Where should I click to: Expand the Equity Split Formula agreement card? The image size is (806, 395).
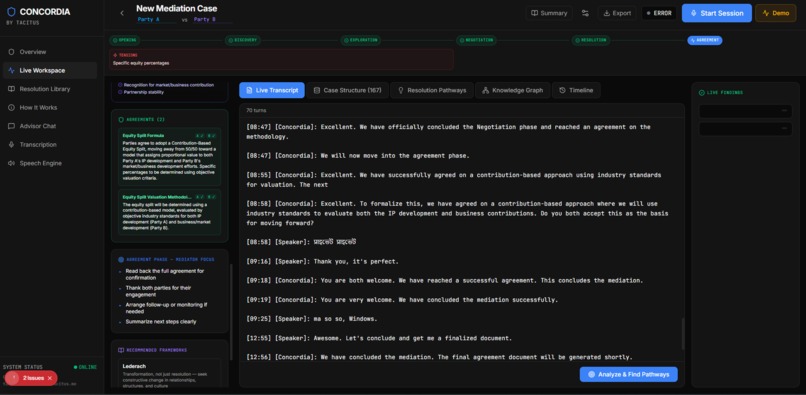coord(170,156)
